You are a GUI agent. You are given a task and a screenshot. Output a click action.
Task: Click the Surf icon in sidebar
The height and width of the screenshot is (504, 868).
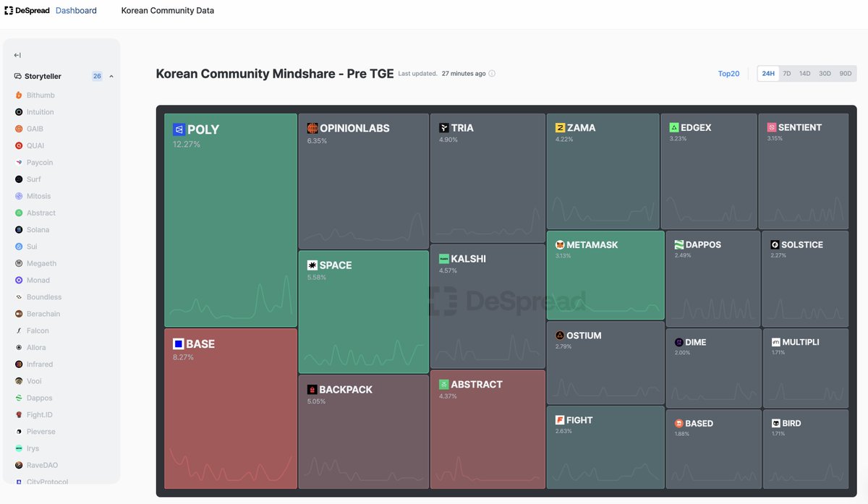click(19, 179)
